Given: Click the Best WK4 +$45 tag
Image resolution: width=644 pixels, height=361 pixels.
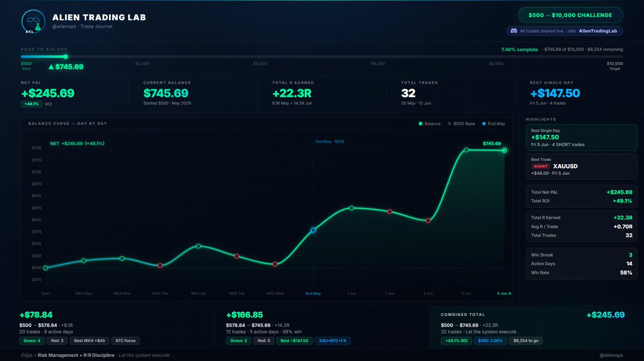Looking at the screenshot, I should click(89, 341).
